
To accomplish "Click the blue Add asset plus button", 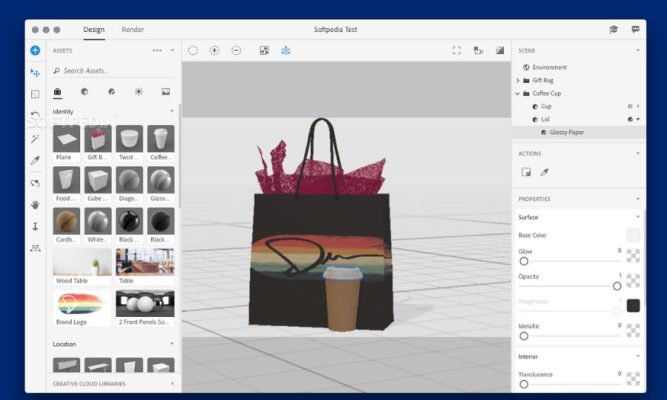I will point(35,50).
